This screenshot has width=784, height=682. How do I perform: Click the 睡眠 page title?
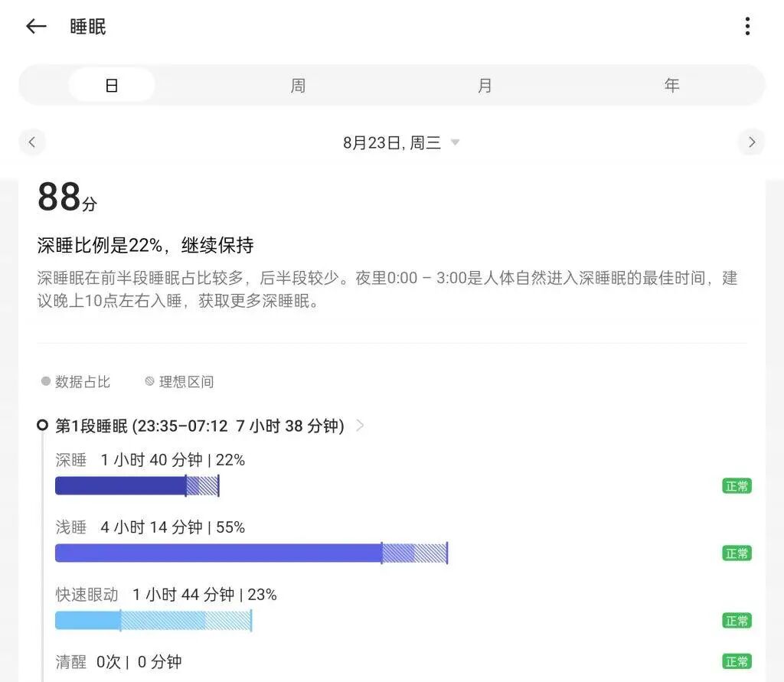point(88,27)
